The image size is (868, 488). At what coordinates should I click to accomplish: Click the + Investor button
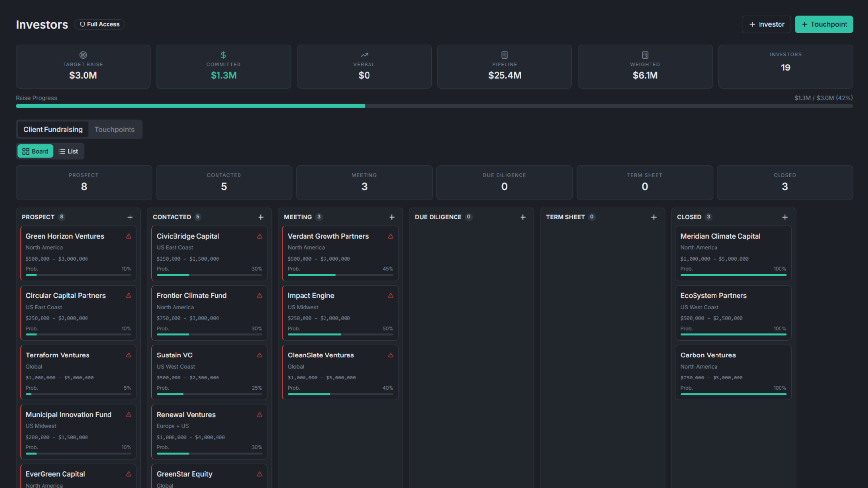click(766, 24)
